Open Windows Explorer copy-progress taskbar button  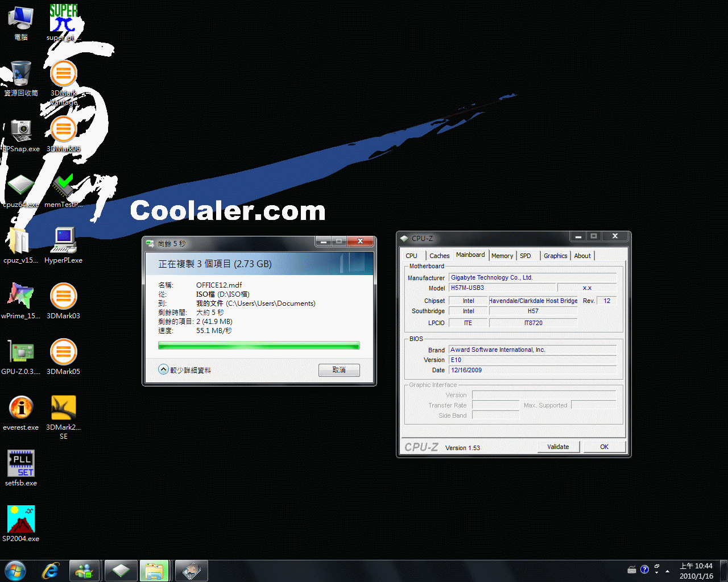[x=154, y=571]
